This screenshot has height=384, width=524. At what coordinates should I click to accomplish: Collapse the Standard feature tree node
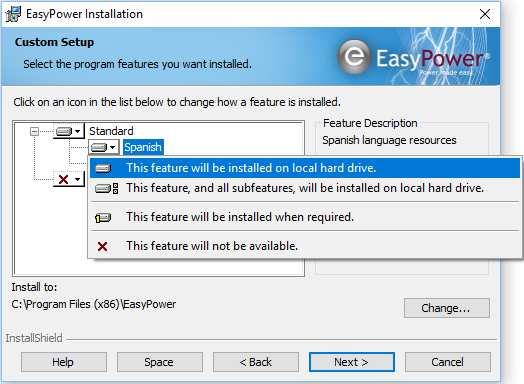tap(34, 131)
